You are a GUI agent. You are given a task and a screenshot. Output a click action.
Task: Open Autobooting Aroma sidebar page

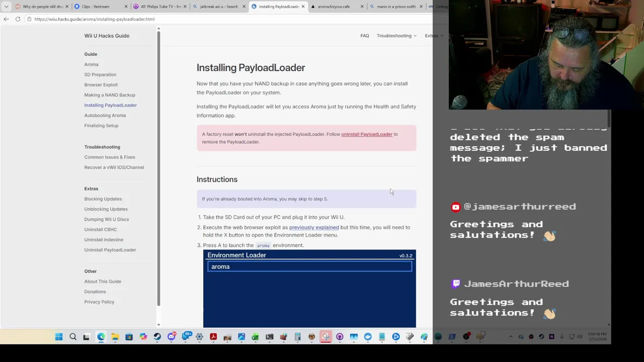click(x=105, y=116)
